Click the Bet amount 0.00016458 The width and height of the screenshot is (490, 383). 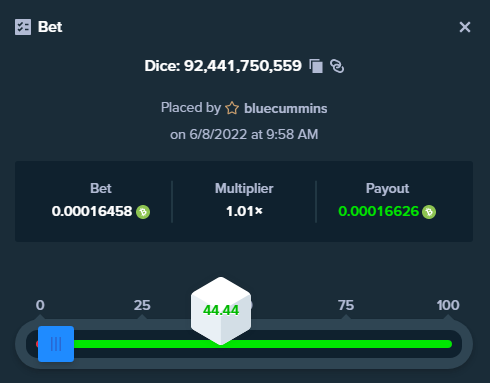[92, 211]
